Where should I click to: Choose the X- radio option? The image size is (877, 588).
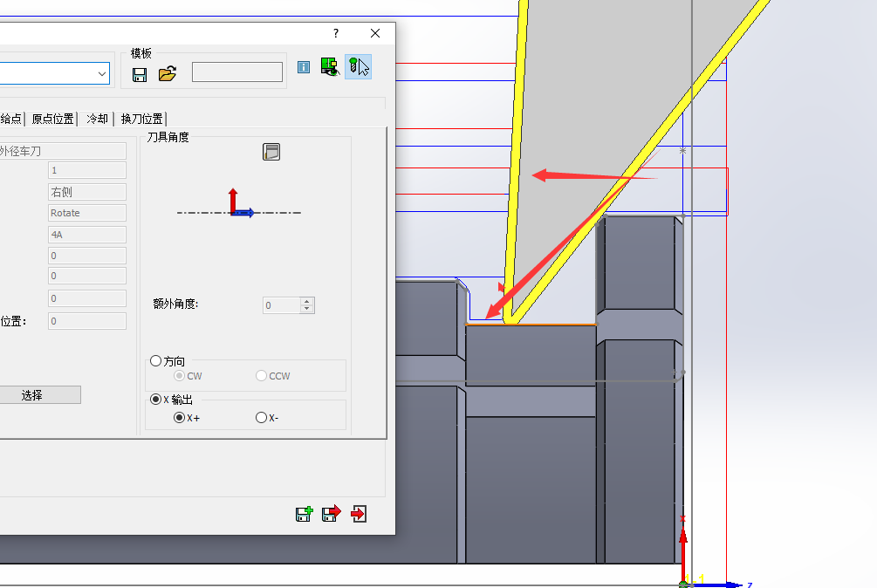click(x=261, y=418)
